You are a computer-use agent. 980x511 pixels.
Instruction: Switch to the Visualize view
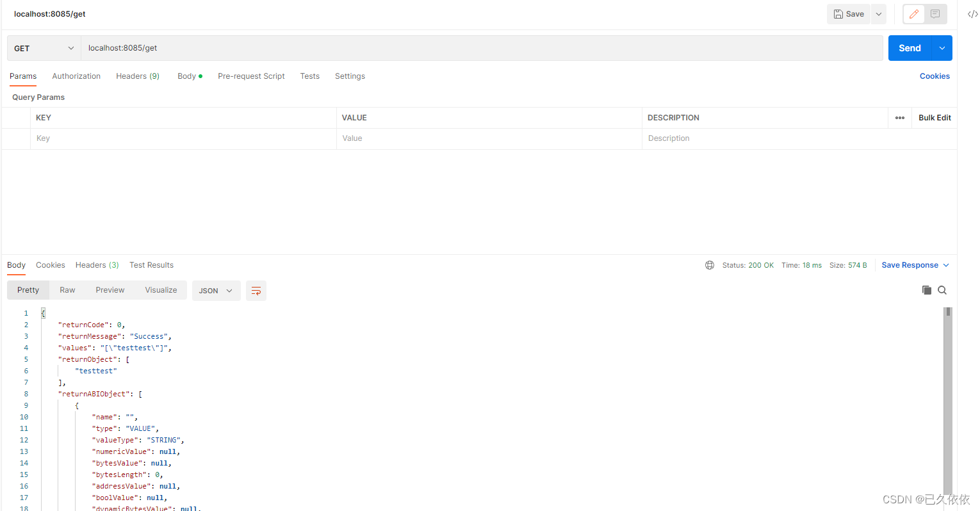coord(161,290)
